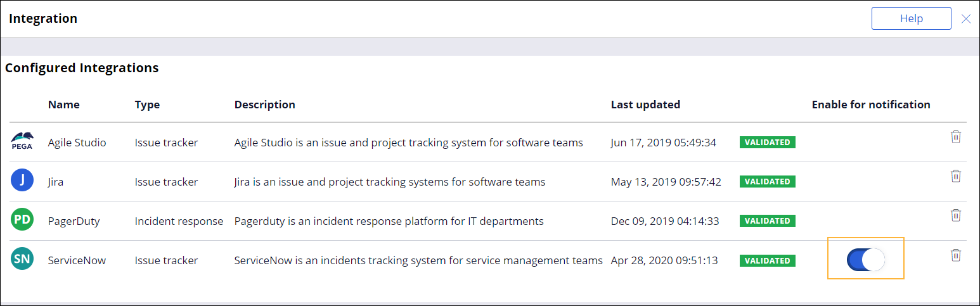This screenshot has width=980, height=306.
Task: Click the blue Jira J icon
Action: point(22,181)
